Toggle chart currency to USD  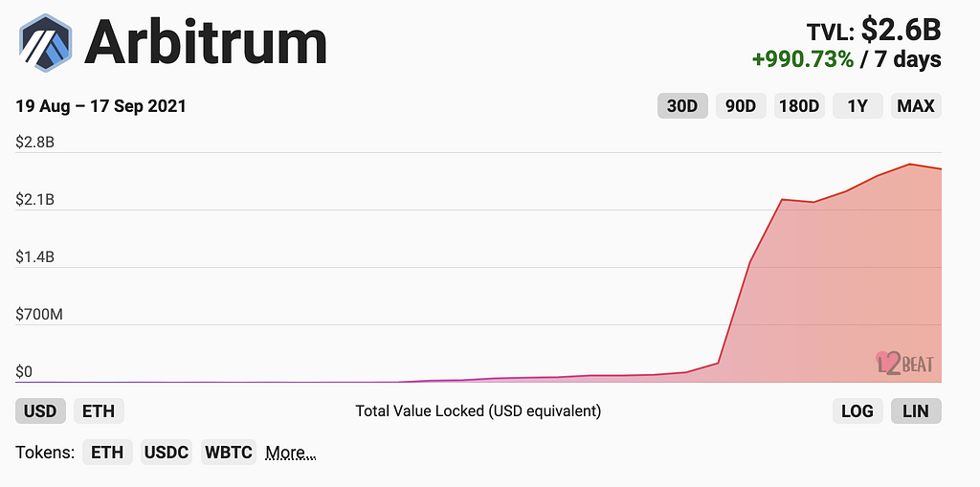click(x=40, y=411)
